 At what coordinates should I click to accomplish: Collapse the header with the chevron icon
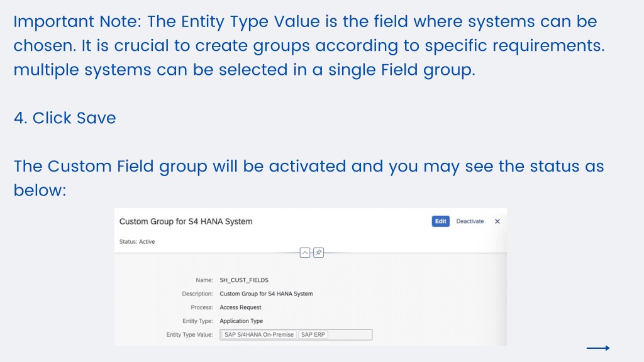305,253
